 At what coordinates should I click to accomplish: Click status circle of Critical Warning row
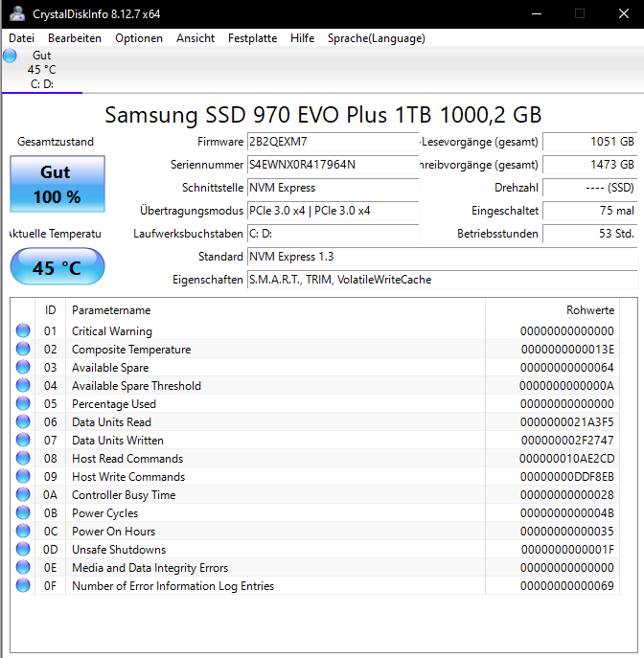tap(23, 330)
